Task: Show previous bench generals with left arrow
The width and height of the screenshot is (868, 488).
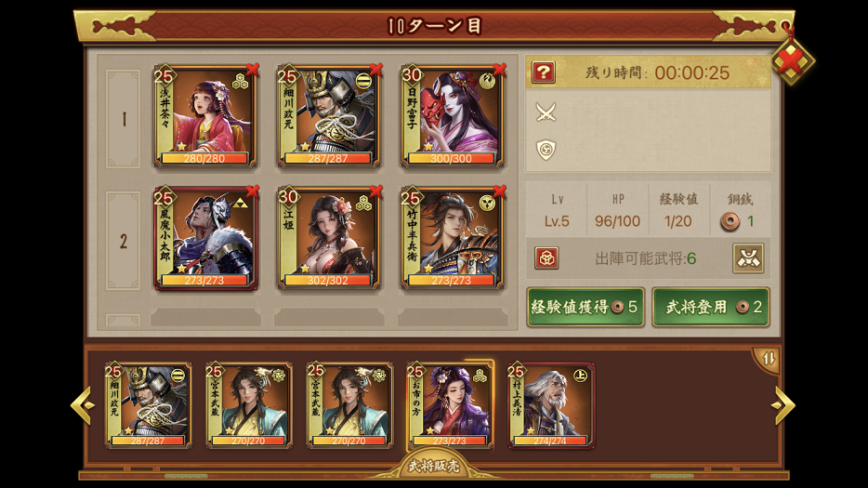Action: 83,405
